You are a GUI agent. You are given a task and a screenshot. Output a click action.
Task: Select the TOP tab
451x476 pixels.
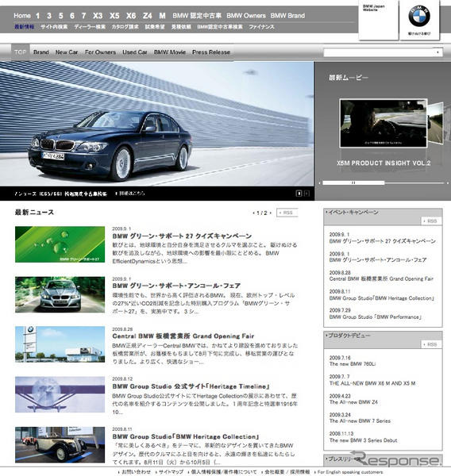coord(21,52)
